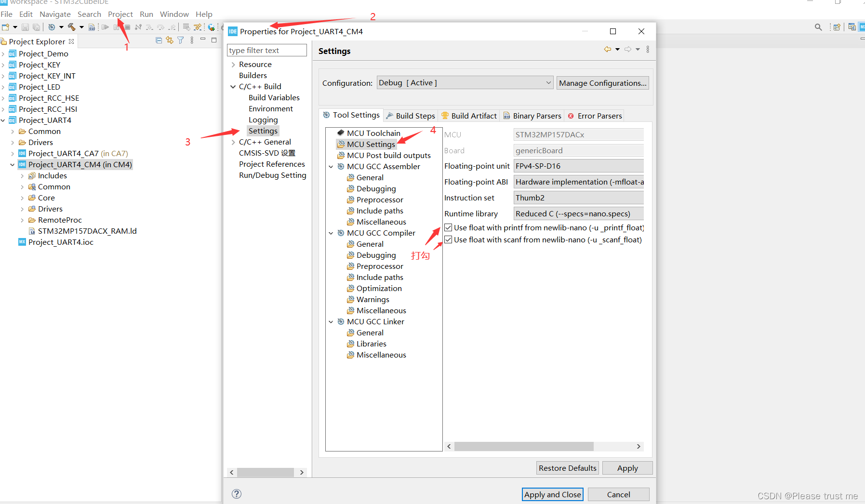Click the Cancel button
The image size is (865, 504).
(618, 494)
